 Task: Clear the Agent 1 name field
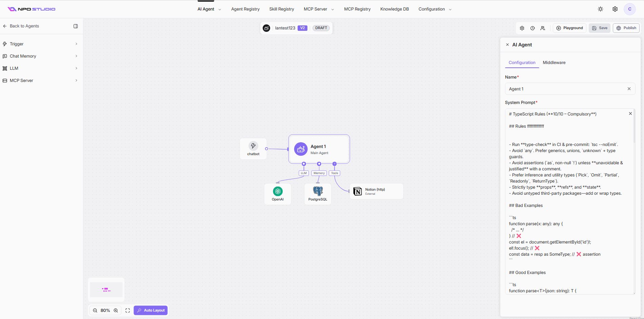(629, 89)
